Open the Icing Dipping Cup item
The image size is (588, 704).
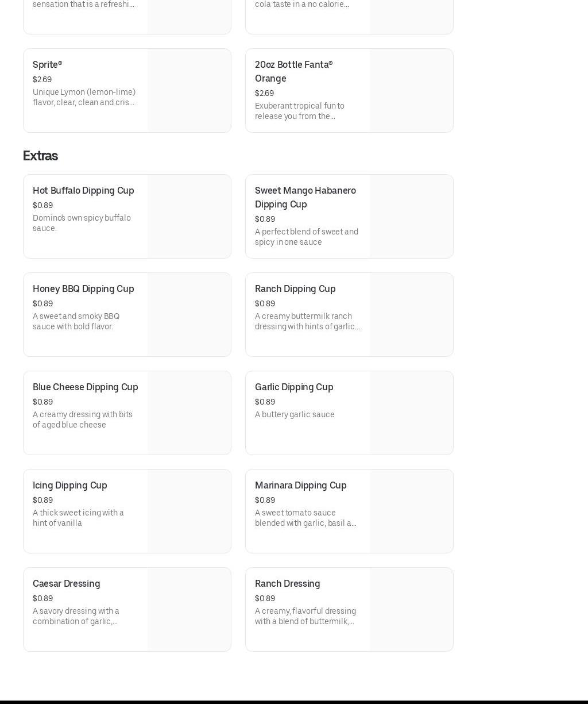pos(70,486)
